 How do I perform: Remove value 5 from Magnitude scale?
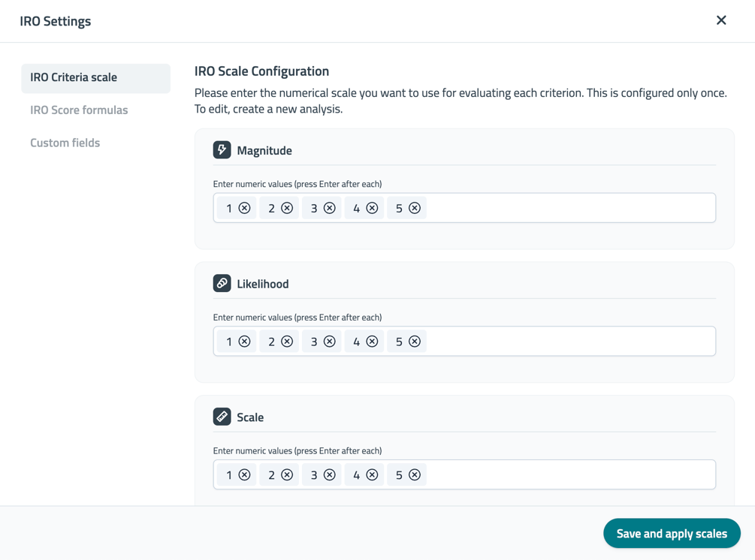415,208
